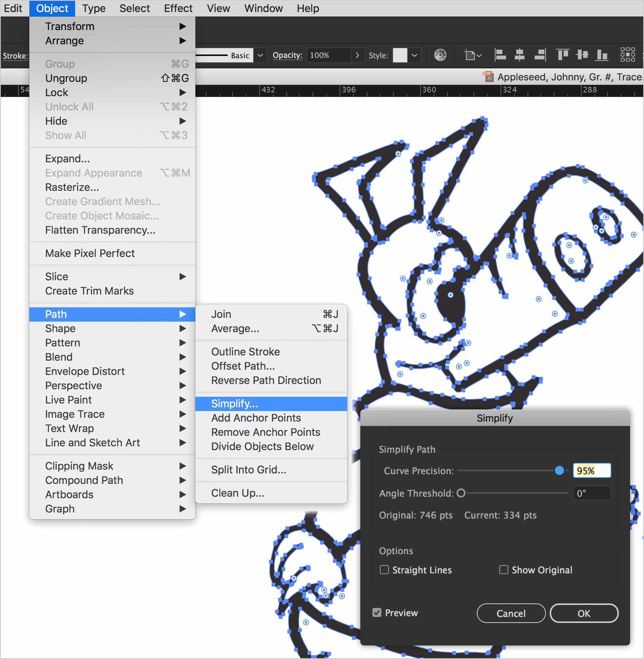
Task: Choose Offset Path... menu item
Action: point(271,366)
